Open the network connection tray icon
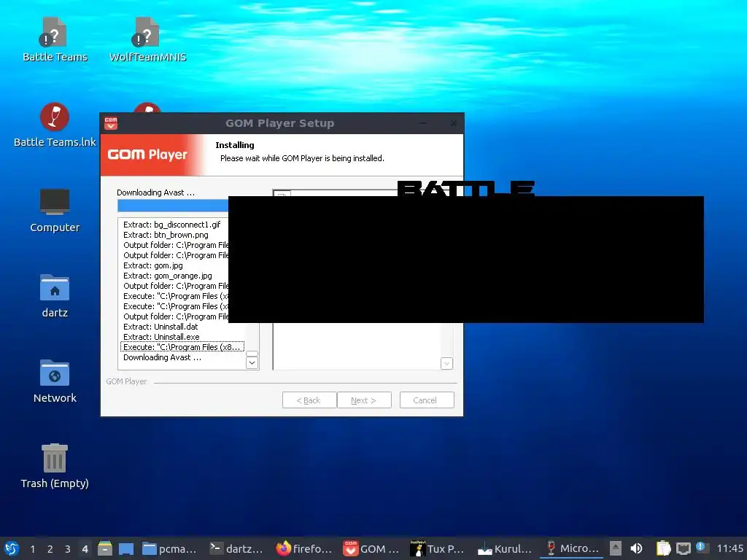 683,548
